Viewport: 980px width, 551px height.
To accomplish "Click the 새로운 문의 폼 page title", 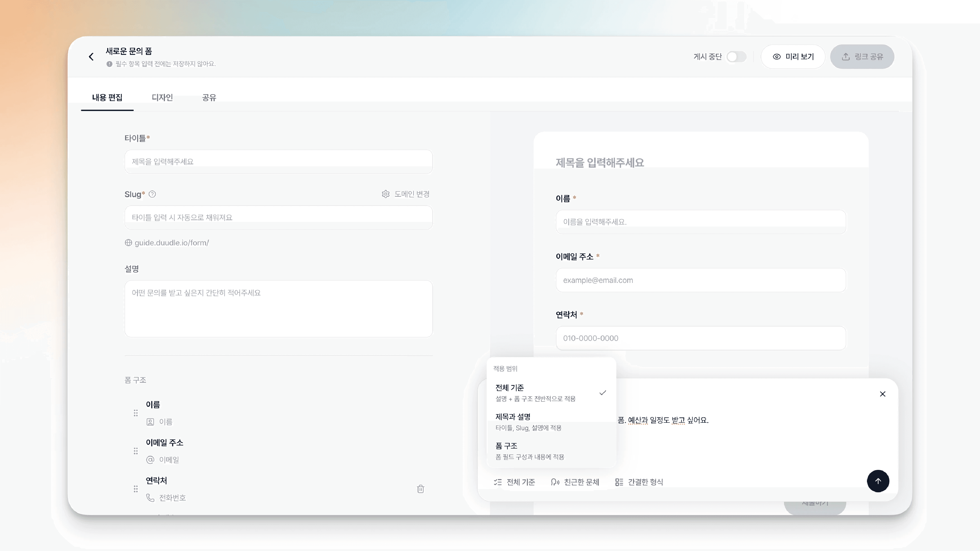I will (129, 51).
